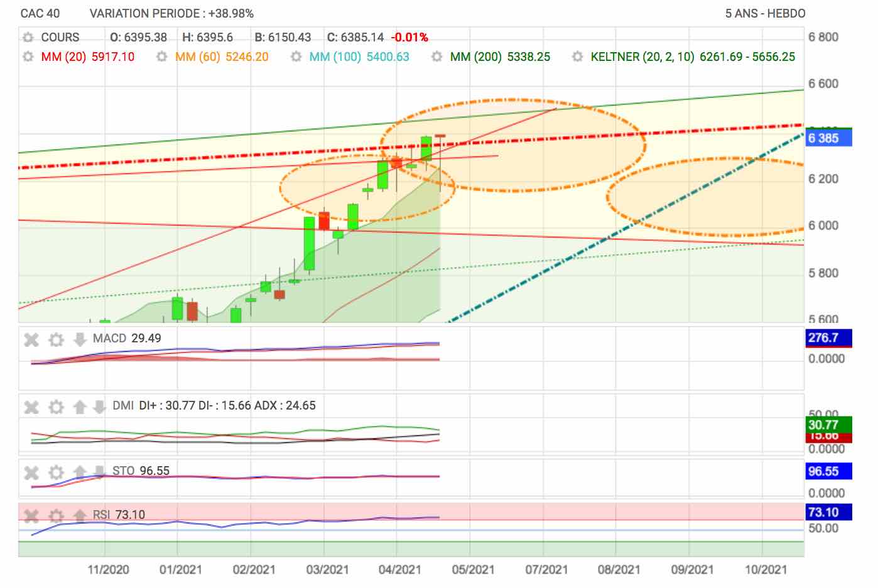Click the open value O: 6395.38
This screenshot has width=878, height=588.
(138, 38)
